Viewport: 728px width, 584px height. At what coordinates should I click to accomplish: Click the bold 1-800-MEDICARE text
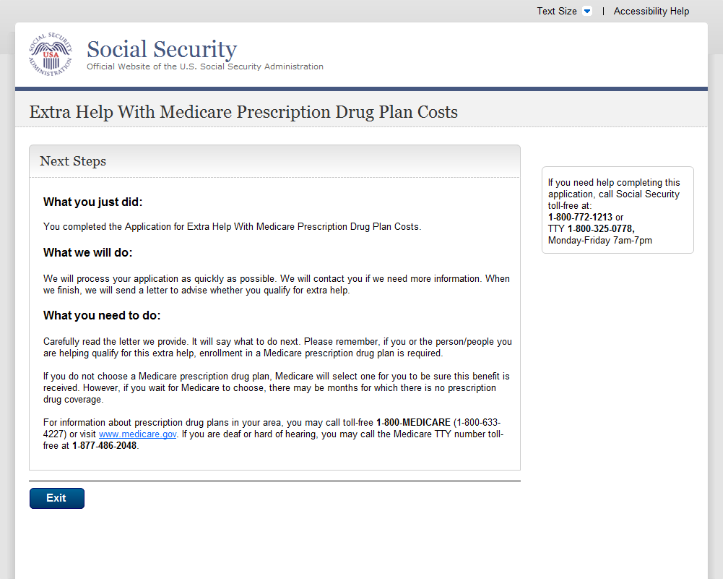point(413,422)
